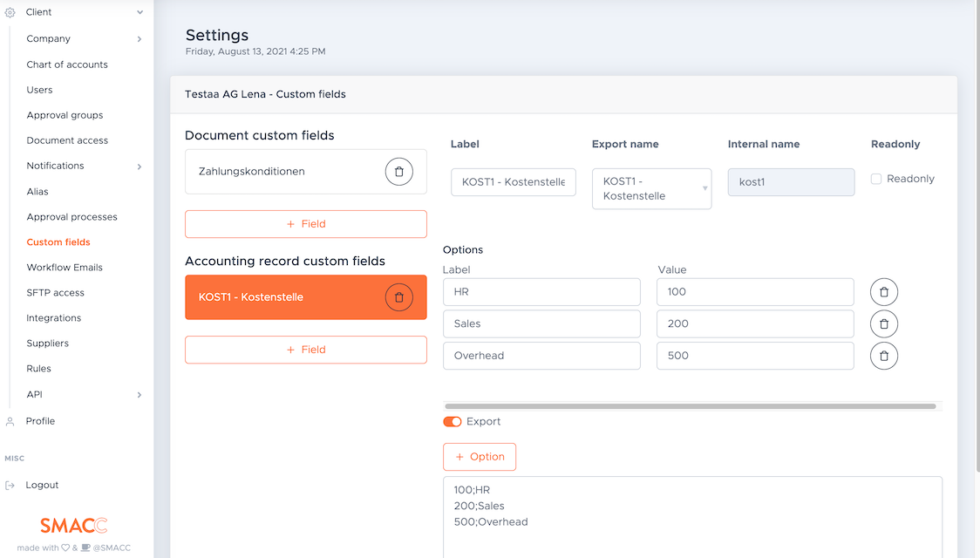This screenshot has width=980, height=558.
Task: Open Document access settings
Action: pos(67,140)
